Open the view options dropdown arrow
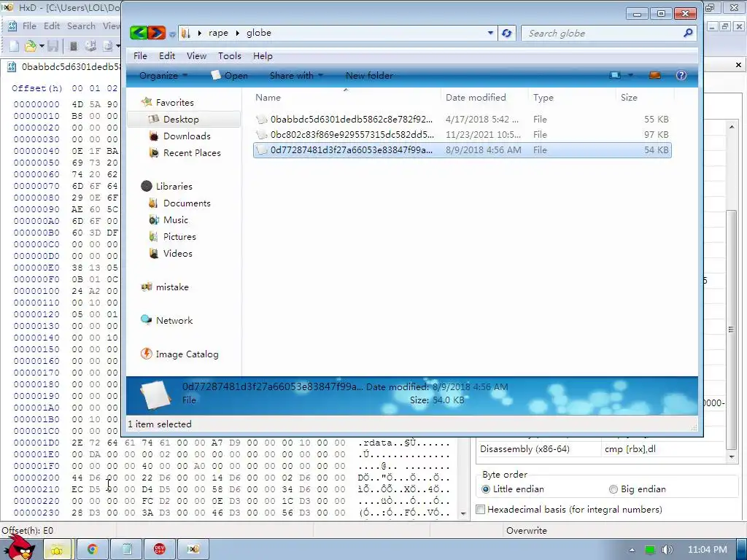Image resolution: width=747 pixels, height=560 pixels. click(x=630, y=75)
